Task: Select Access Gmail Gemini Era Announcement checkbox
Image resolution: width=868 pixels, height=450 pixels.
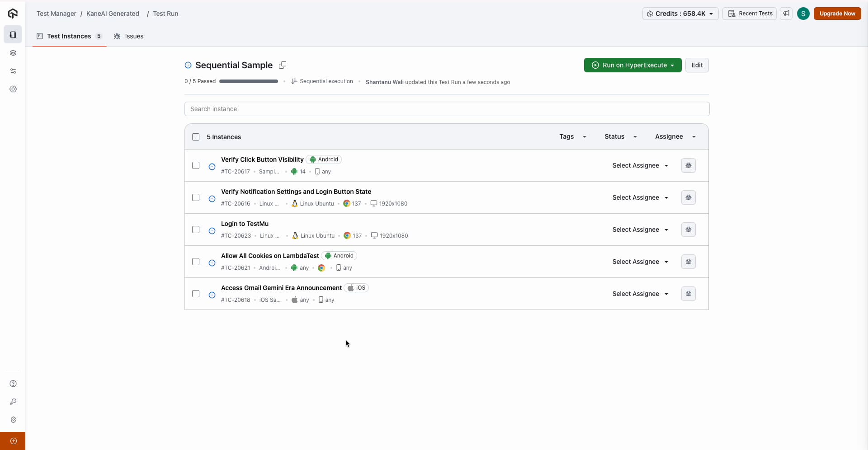Action: (x=196, y=294)
